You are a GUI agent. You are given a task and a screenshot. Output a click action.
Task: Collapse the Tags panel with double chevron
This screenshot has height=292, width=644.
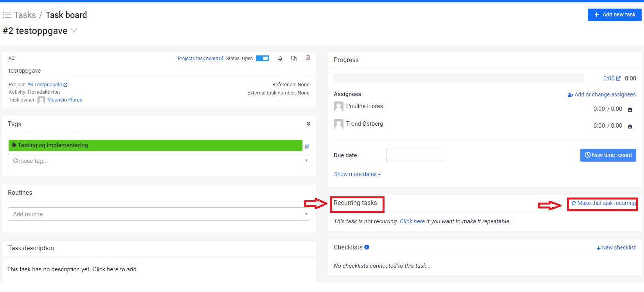[309, 124]
